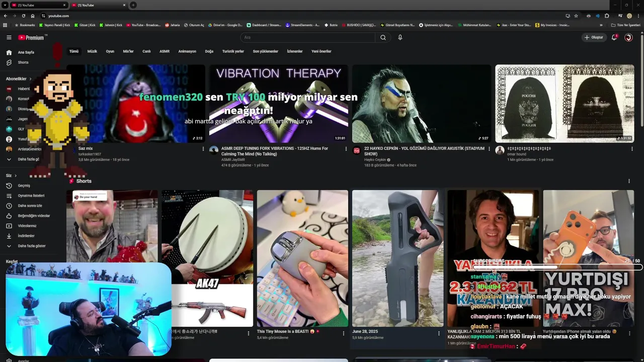This screenshot has height=362, width=644.
Task: Open the Vibration Therapy video thumbnail
Action: click(278, 104)
